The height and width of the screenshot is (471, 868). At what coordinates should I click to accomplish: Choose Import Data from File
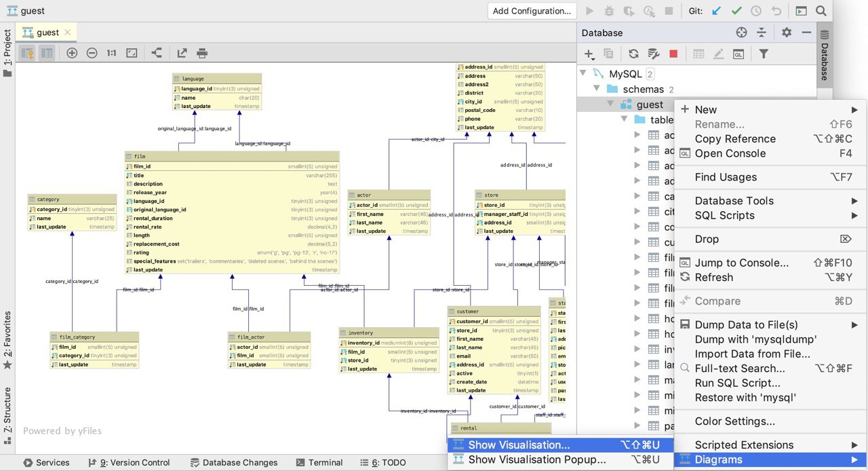click(770, 354)
